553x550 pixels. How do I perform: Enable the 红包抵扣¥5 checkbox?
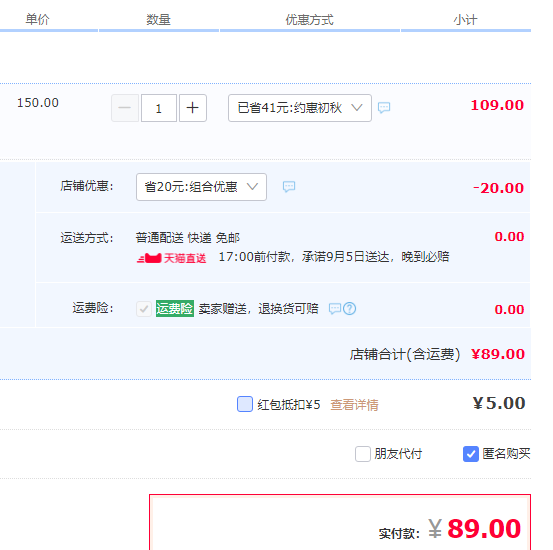click(x=245, y=404)
